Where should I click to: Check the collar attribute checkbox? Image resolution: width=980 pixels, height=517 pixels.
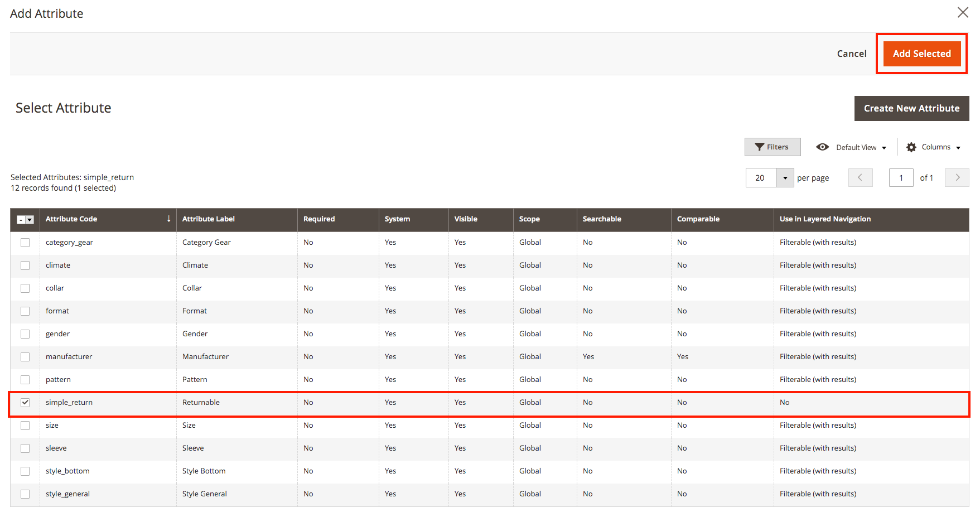coord(25,288)
